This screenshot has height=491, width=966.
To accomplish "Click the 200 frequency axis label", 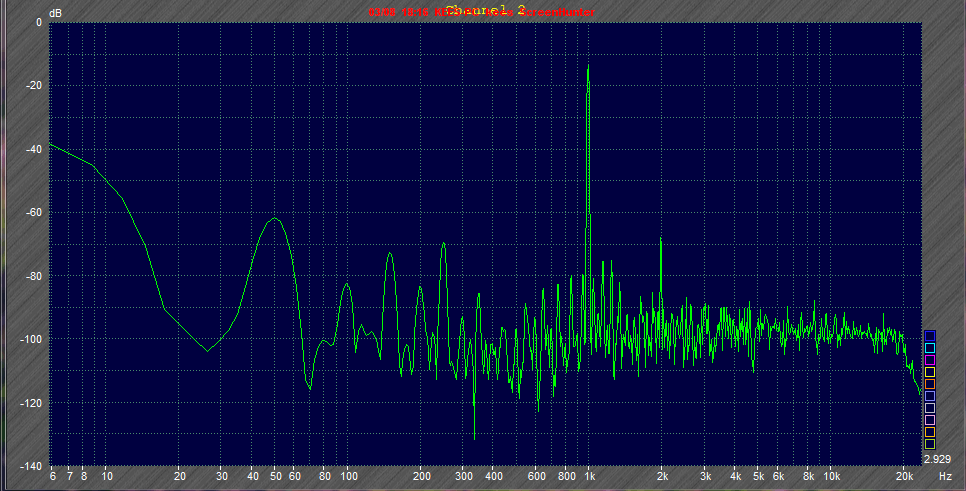I will tap(421, 476).
